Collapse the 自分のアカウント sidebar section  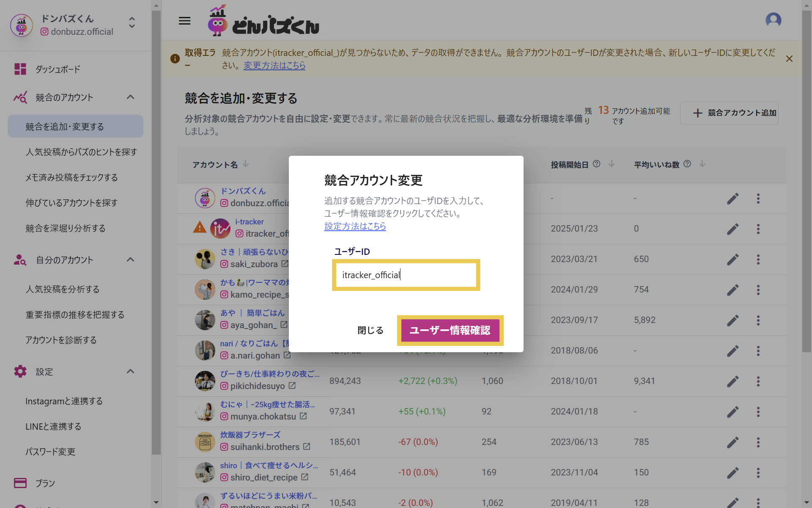(x=130, y=260)
